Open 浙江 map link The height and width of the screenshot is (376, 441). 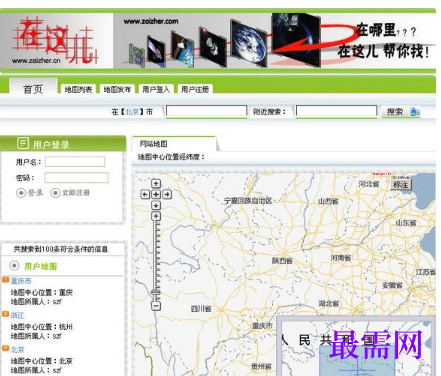coord(17,315)
